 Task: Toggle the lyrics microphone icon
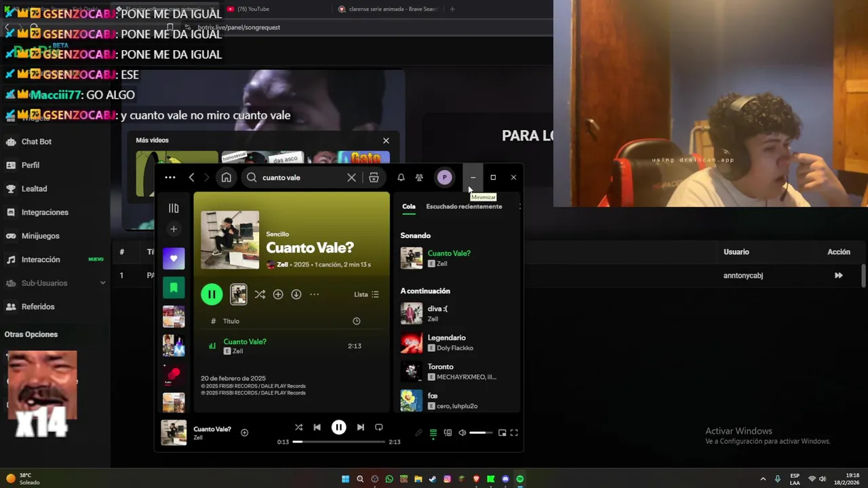(418, 432)
